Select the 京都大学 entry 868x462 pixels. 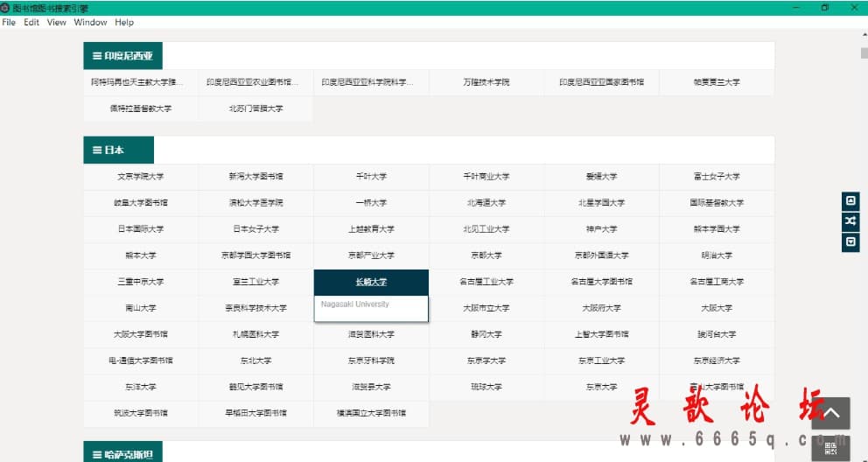click(486, 255)
